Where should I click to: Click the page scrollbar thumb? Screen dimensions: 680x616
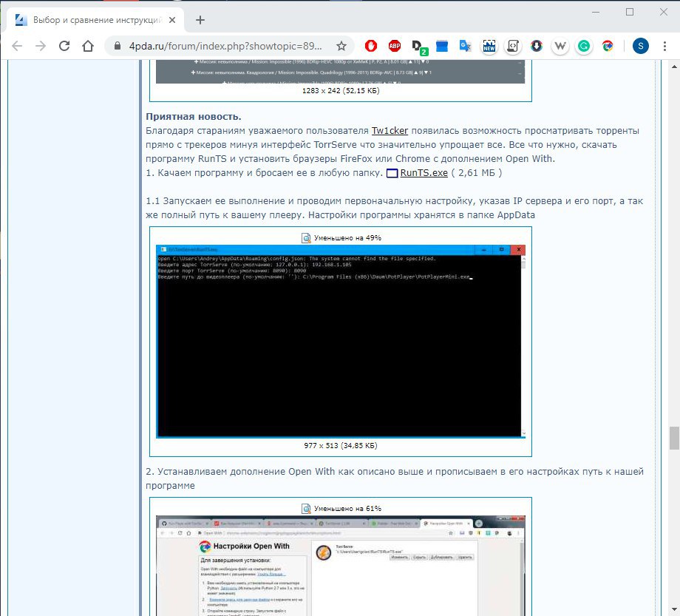click(x=674, y=438)
